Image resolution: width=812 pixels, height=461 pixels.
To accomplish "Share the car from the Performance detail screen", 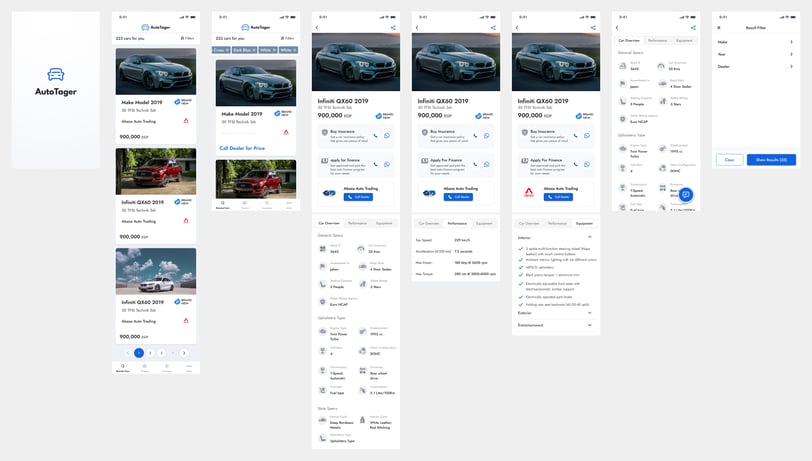I will tap(493, 28).
